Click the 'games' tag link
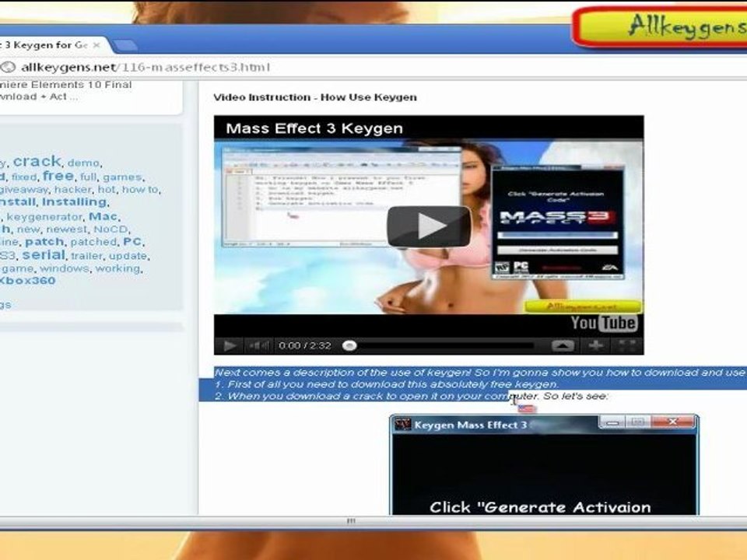747x560 pixels. click(122, 177)
